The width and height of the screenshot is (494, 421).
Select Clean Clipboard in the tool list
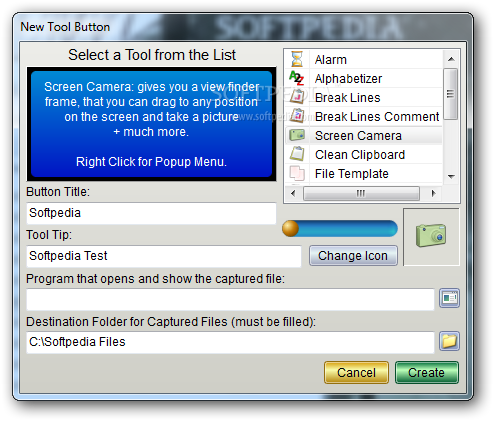364,155
